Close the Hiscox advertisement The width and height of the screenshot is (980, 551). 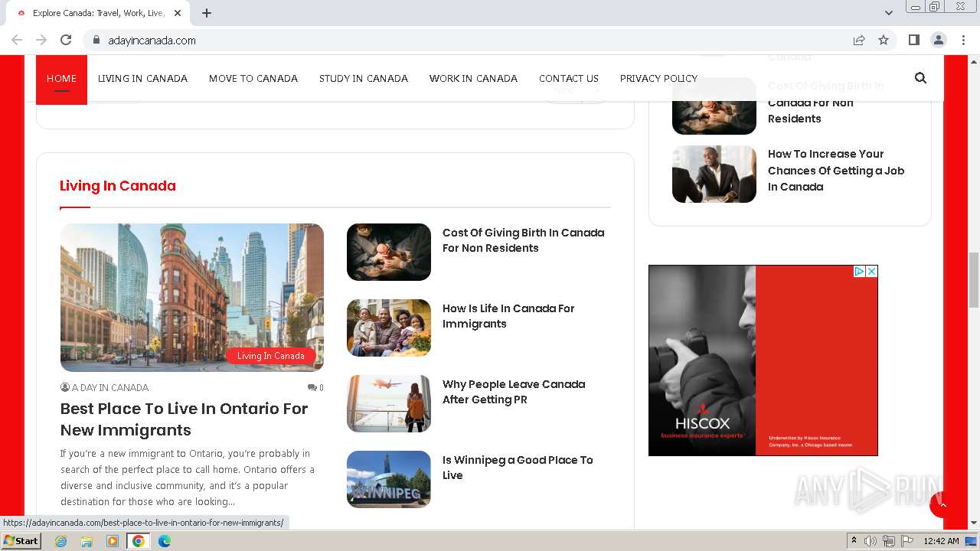click(x=871, y=271)
